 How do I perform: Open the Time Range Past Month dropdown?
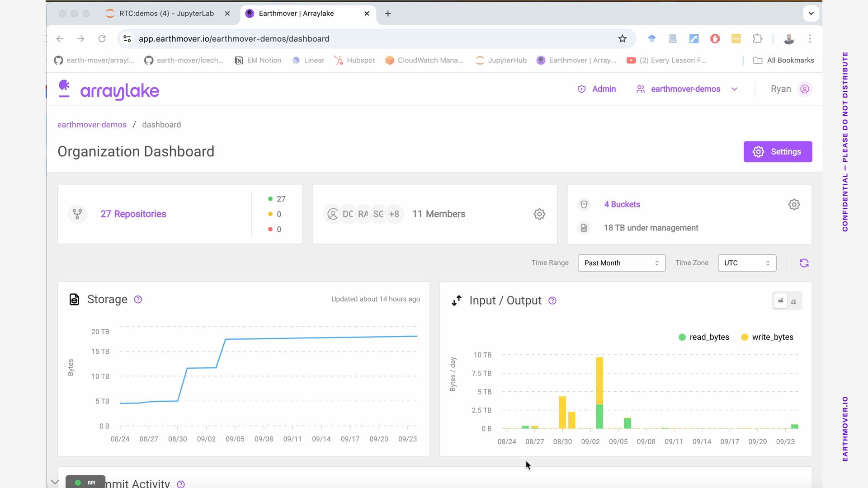[622, 263]
